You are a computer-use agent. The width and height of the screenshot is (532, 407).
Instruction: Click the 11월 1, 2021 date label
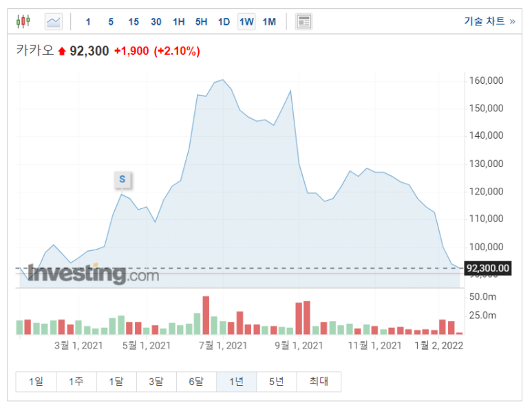pos(375,346)
